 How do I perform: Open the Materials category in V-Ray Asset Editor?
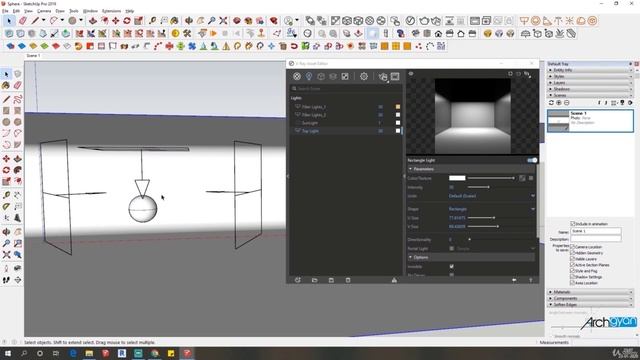[297, 76]
